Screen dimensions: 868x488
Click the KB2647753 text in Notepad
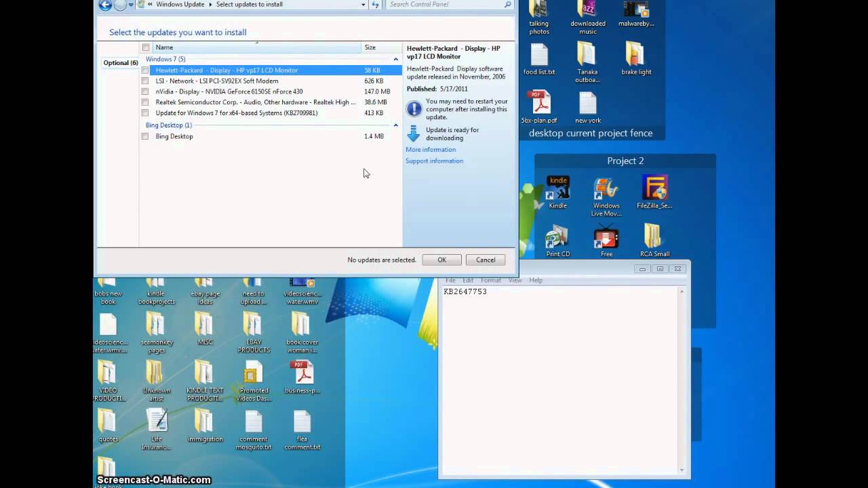[465, 291]
